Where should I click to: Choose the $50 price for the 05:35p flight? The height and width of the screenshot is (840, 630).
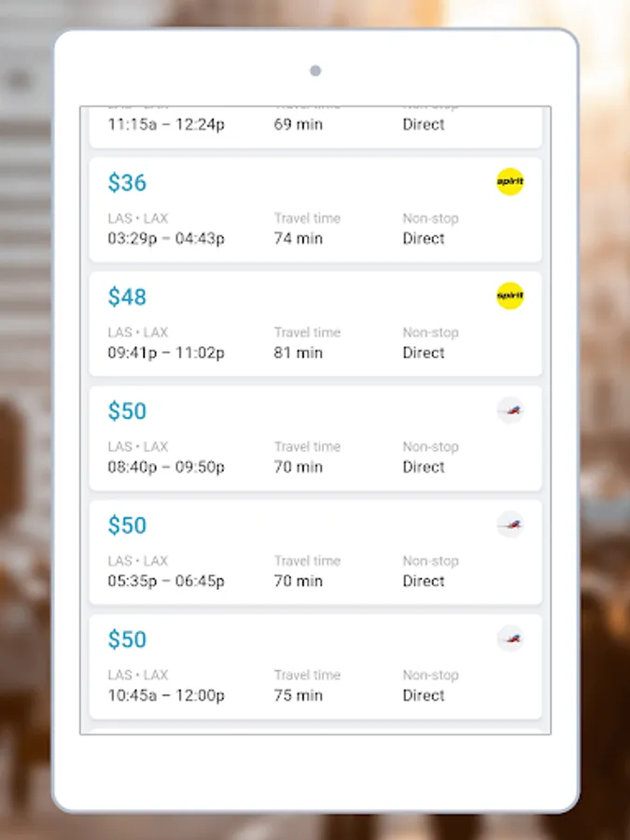127,525
